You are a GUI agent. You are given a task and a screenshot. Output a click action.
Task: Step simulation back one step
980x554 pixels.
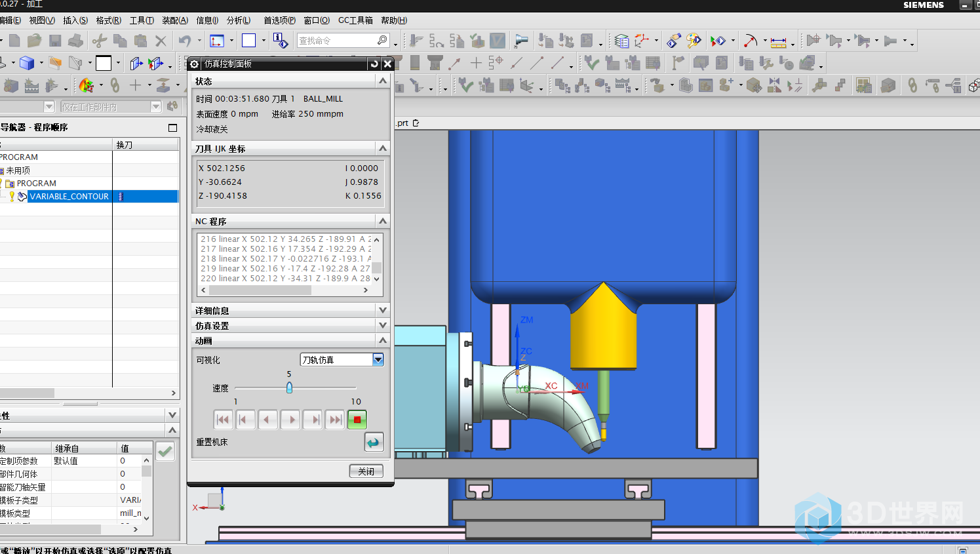point(245,420)
